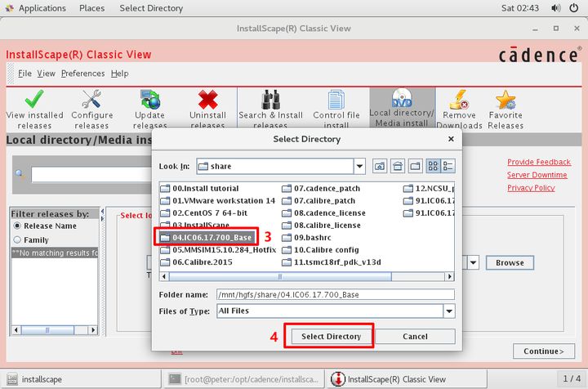588x389 pixels.
Task: Click the Folder name input field
Action: coord(336,294)
